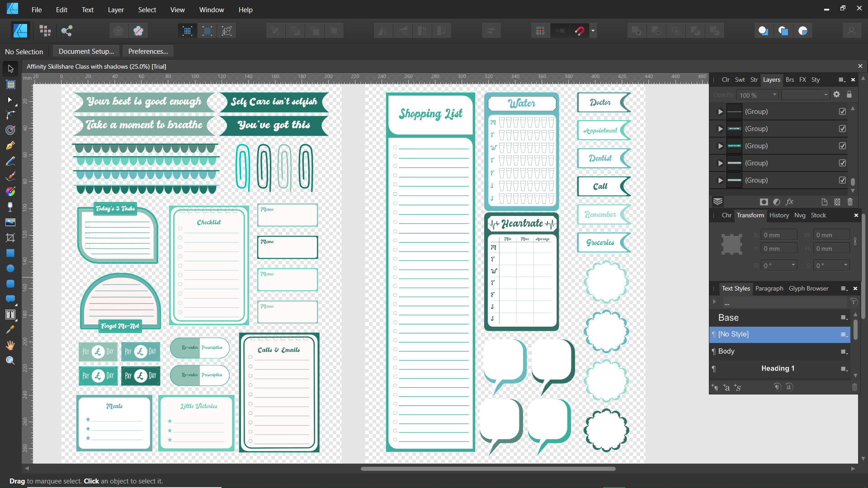Click the Preferences... button
868x488 pixels.
148,52
